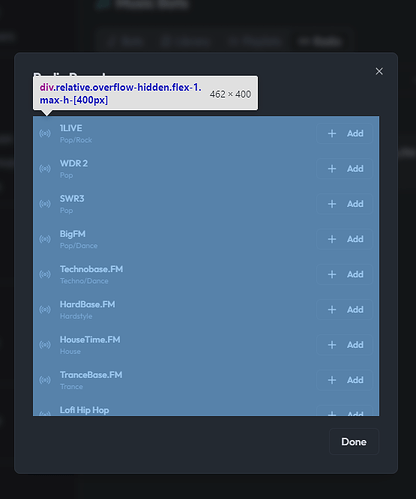Click the broadcast icon next to BigFM
The width and height of the screenshot is (416, 499).
(45, 239)
